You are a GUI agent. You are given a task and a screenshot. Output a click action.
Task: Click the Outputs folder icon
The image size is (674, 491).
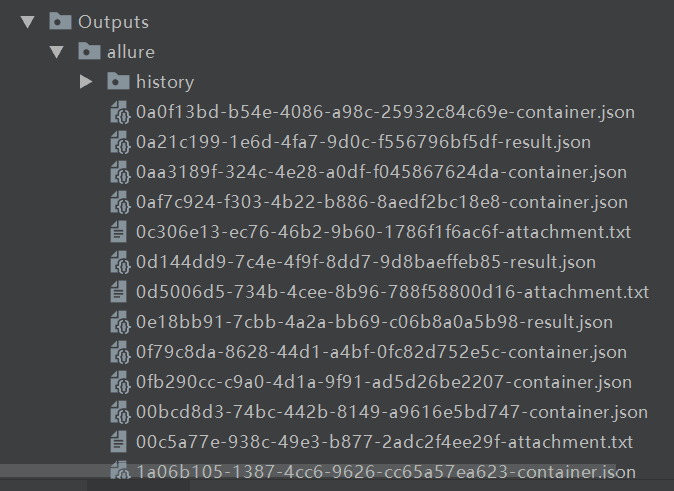(59, 21)
